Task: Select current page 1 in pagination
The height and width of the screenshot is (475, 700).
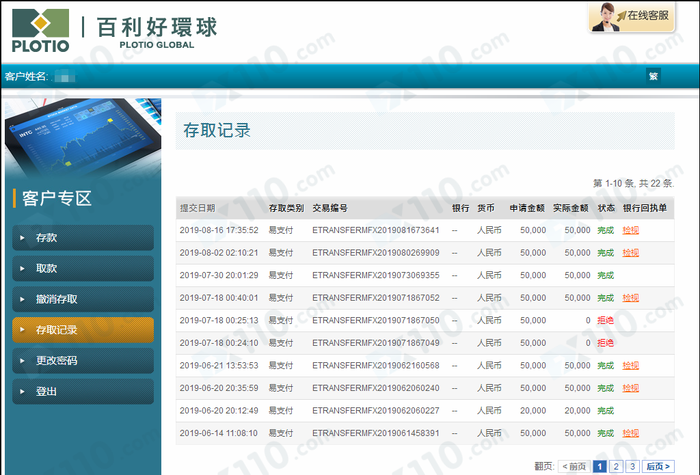Action: [599, 466]
